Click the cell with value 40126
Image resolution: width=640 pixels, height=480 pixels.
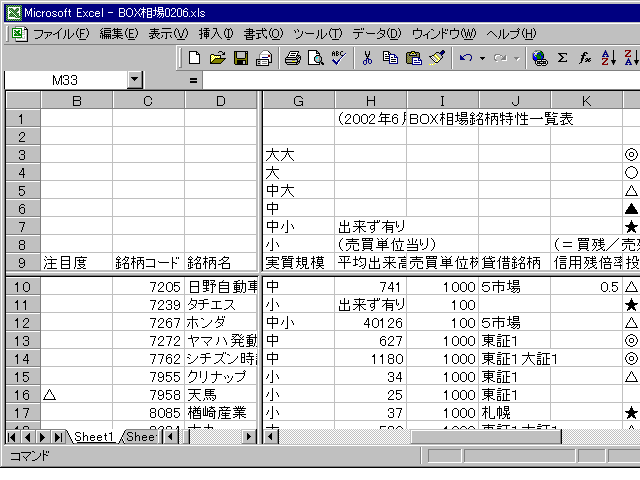point(371,323)
